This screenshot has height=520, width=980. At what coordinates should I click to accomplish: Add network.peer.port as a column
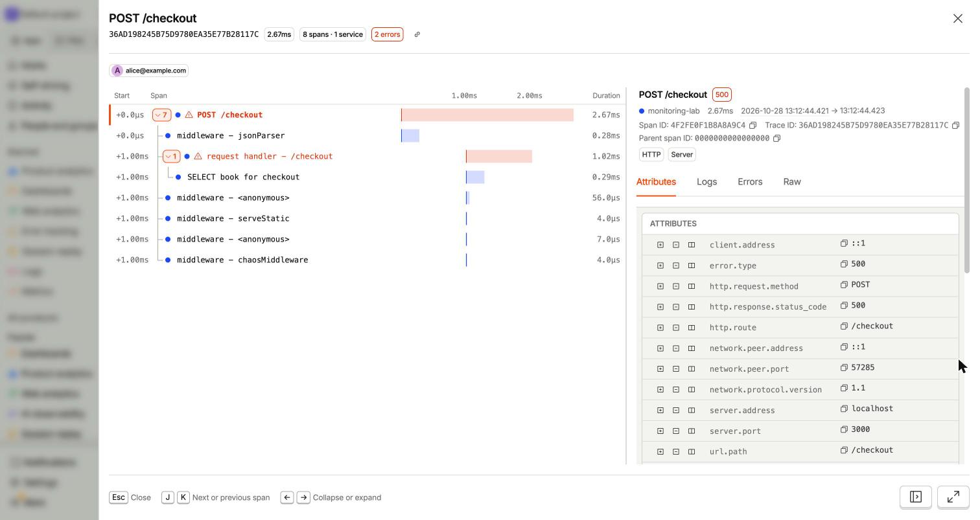[x=692, y=369]
